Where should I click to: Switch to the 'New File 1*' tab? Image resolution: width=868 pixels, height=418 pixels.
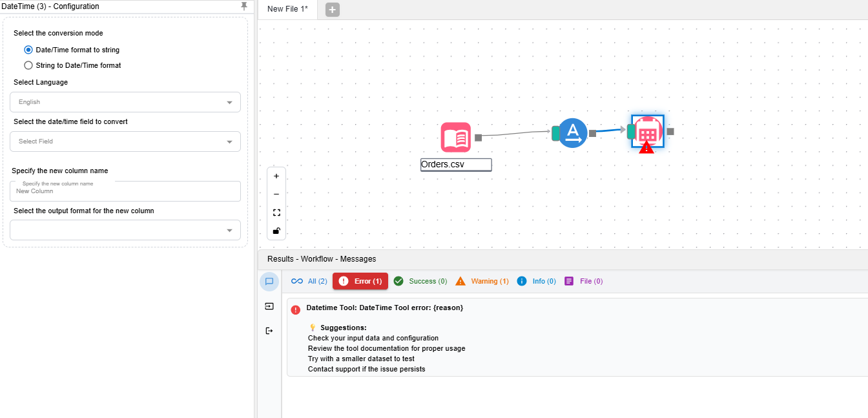coord(287,9)
